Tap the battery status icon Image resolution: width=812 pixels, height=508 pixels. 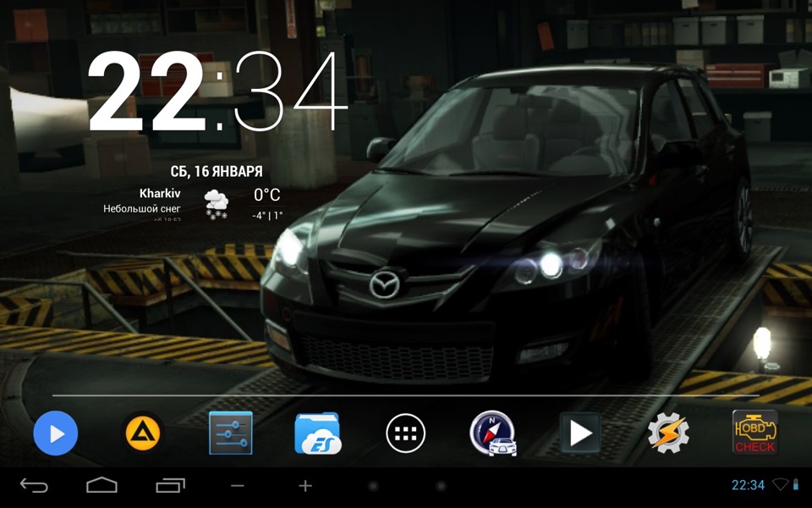pos(796,484)
